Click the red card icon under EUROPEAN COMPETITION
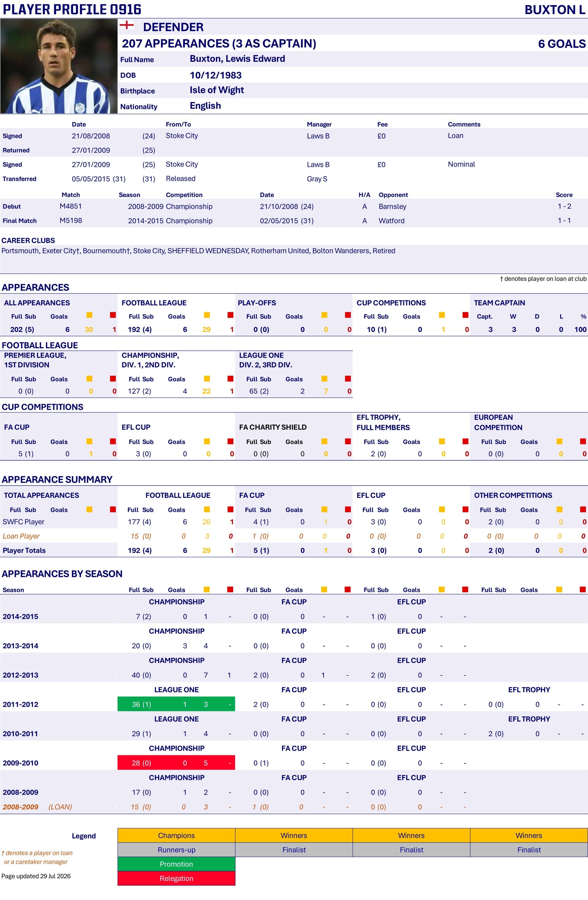The height and width of the screenshot is (900, 588). coord(583,441)
